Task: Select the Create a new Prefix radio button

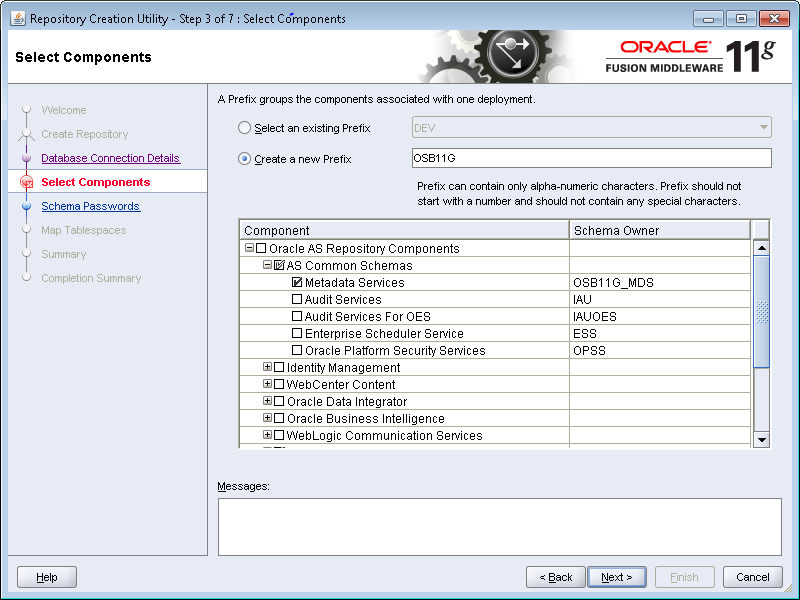Action: [x=242, y=158]
